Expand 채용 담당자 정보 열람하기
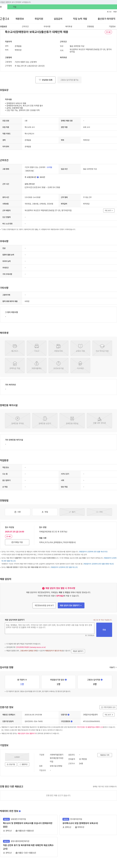 [x=71, y=606]
